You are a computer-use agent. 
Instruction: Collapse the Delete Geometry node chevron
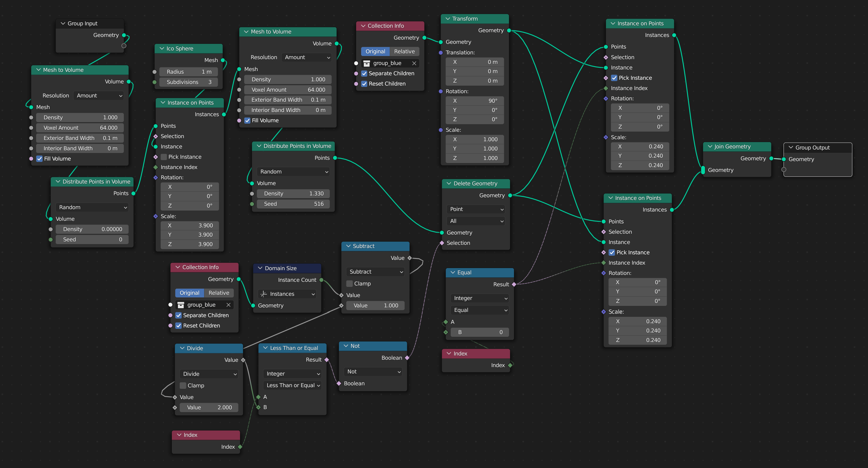[449, 184]
